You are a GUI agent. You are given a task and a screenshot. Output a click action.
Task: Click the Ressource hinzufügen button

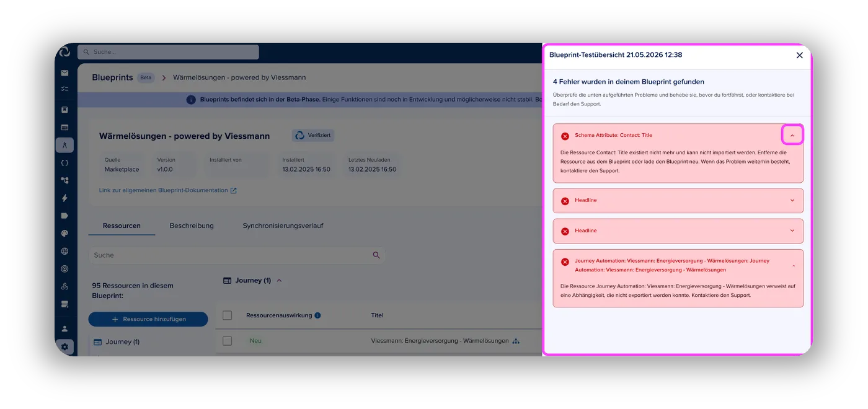pyautogui.click(x=148, y=319)
